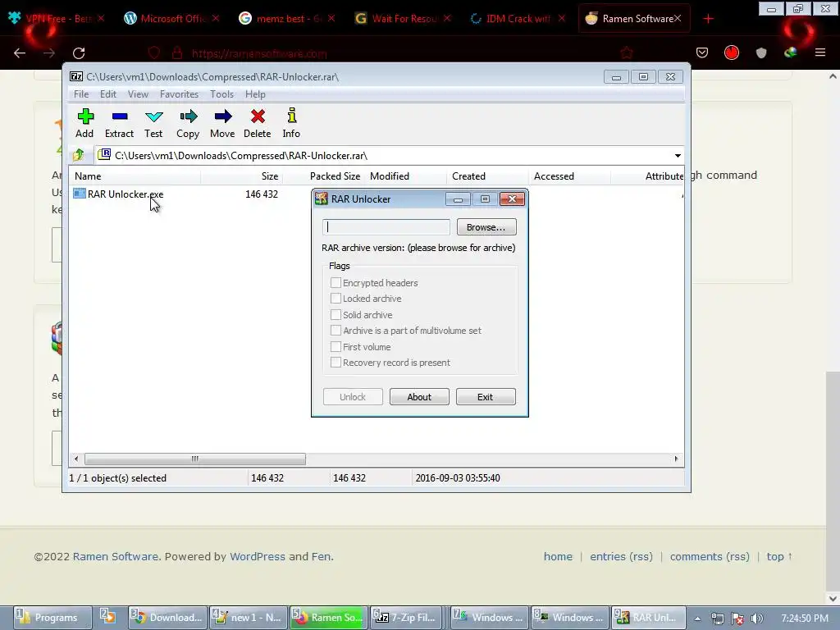
Task: Toggle First volume checkbox
Action: (336, 347)
